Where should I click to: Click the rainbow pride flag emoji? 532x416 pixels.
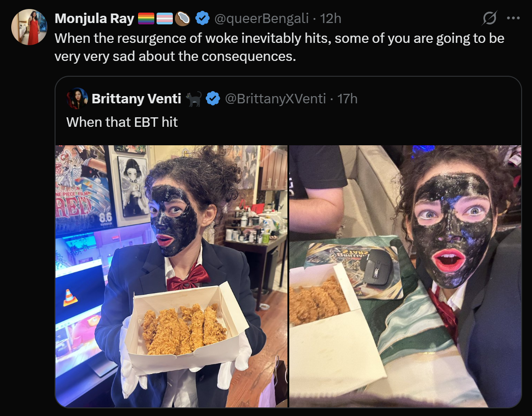[x=146, y=18]
